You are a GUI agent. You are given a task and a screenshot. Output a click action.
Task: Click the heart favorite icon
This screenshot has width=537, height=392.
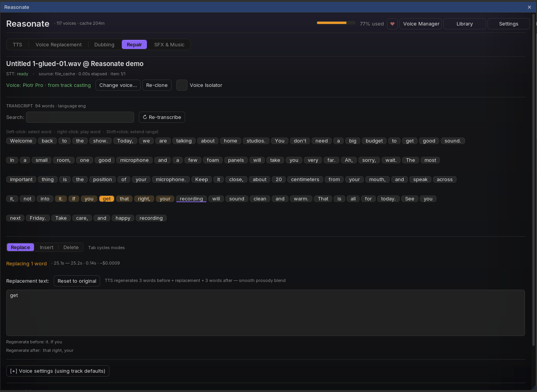[x=392, y=24]
